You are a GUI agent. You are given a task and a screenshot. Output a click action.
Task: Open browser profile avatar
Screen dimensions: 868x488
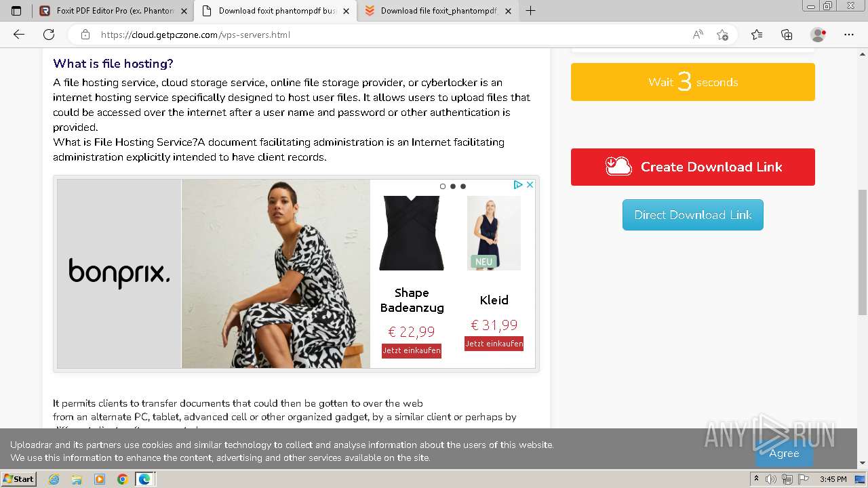[x=818, y=35]
